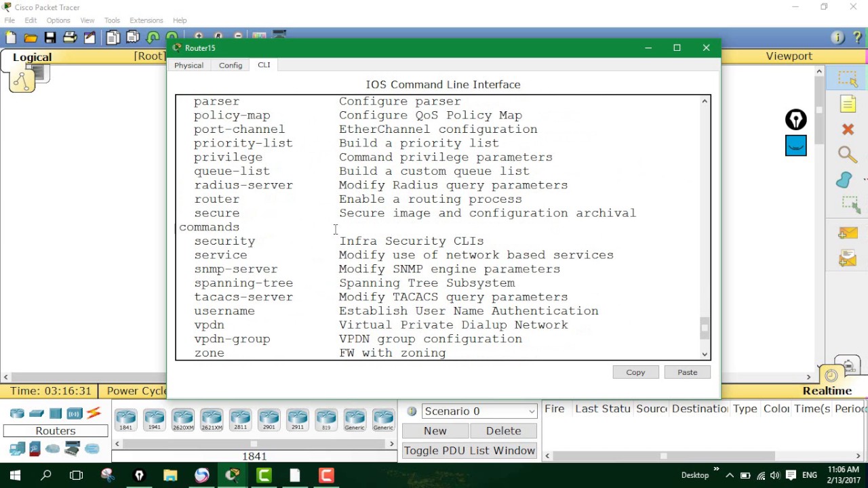Click the green Undo arrow icon
Viewport: 868px width, 488px height.
153,38
